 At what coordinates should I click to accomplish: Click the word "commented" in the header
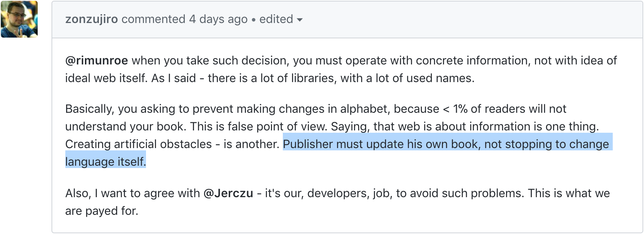tap(153, 19)
